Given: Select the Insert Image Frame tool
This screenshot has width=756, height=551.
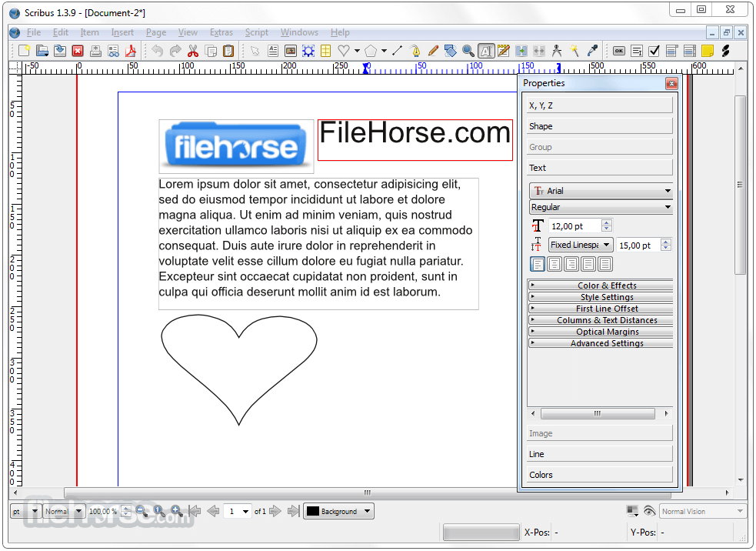Looking at the screenshot, I should point(291,51).
